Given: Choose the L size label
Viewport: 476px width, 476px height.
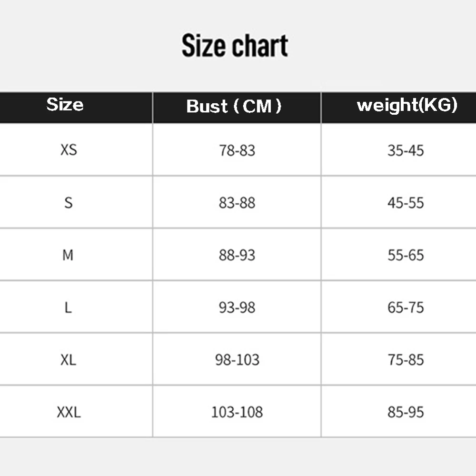Looking at the screenshot, I should [x=68, y=307].
